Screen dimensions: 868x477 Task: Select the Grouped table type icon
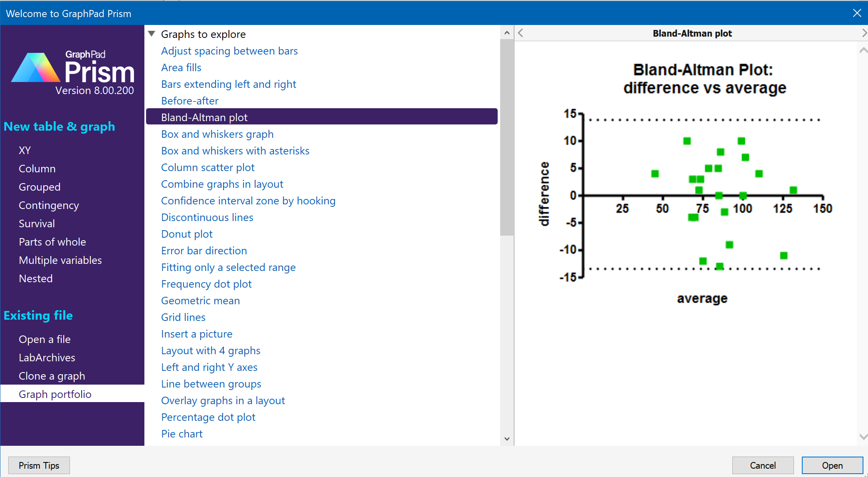[40, 187]
